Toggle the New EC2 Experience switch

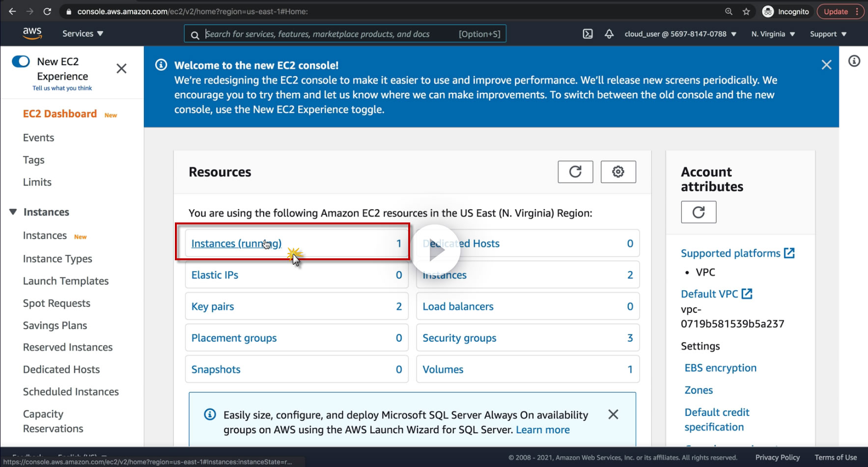pos(21,61)
